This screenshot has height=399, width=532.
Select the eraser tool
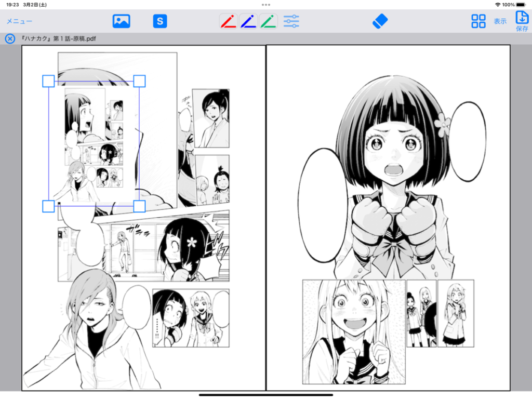tap(380, 21)
